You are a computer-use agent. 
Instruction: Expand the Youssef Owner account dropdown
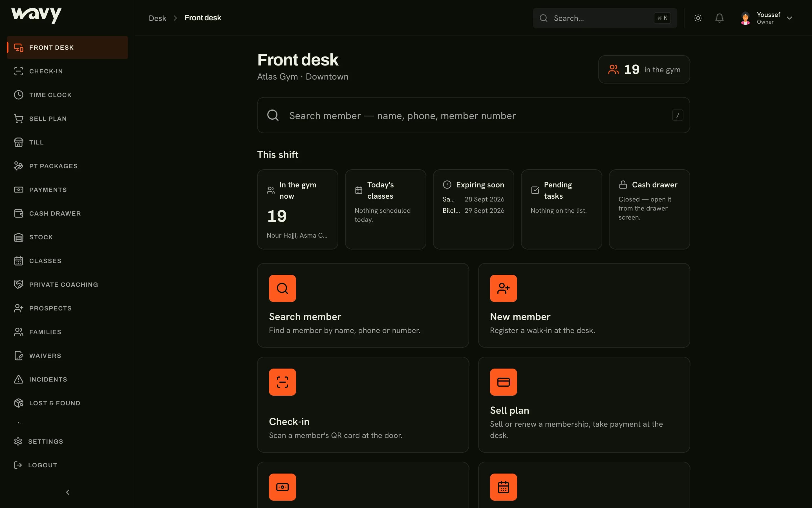(767, 18)
